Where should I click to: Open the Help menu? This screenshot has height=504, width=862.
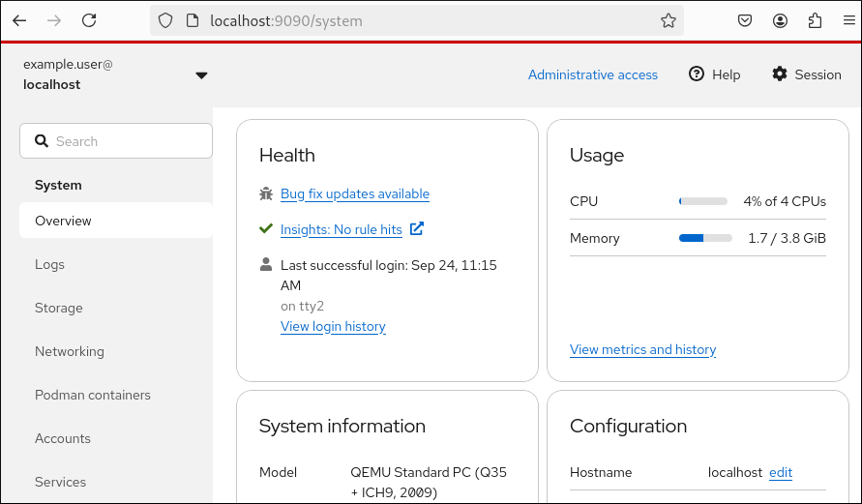(x=715, y=74)
